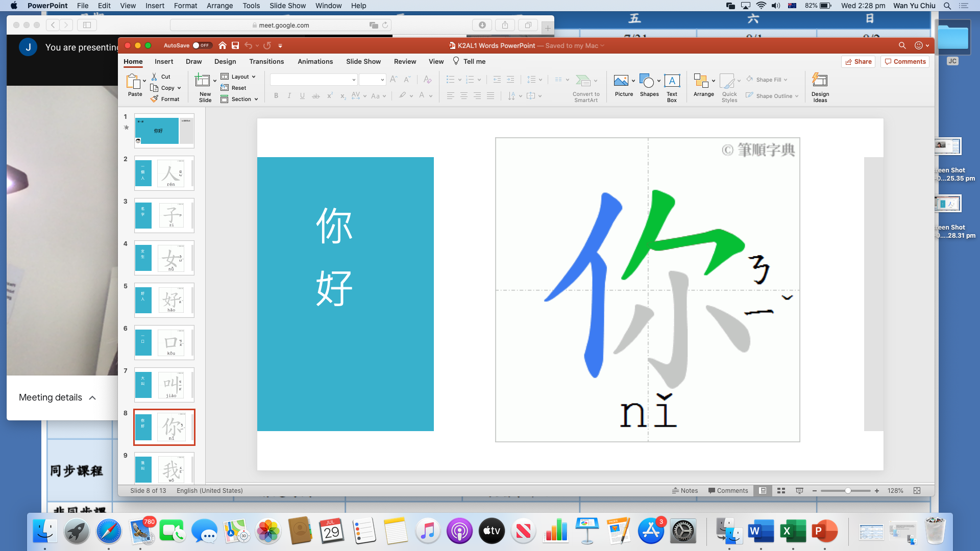This screenshot has height=551, width=980.
Task: Open the Animations ribbon tab
Action: pyautogui.click(x=315, y=61)
